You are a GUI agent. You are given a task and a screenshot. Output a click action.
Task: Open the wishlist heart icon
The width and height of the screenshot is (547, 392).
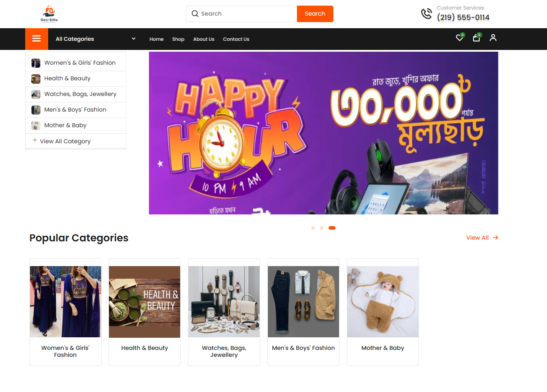[459, 38]
